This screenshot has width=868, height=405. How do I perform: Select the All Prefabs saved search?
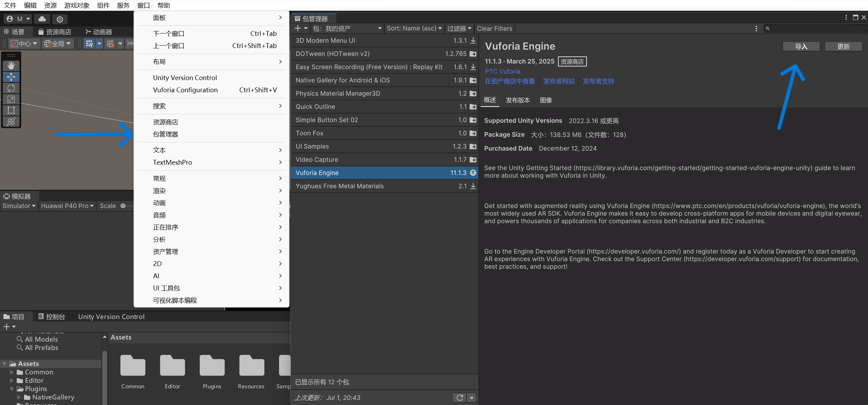point(38,348)
